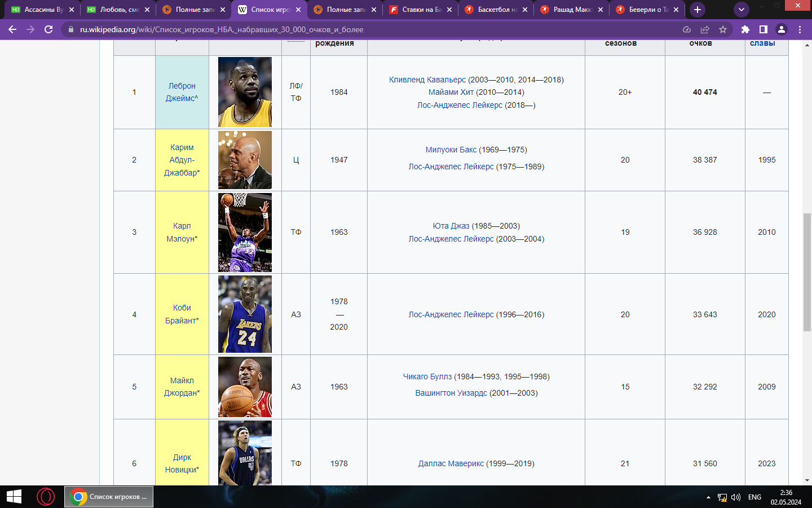
Task: Bookmark this page with the star icon
Action: coord(723,29)
